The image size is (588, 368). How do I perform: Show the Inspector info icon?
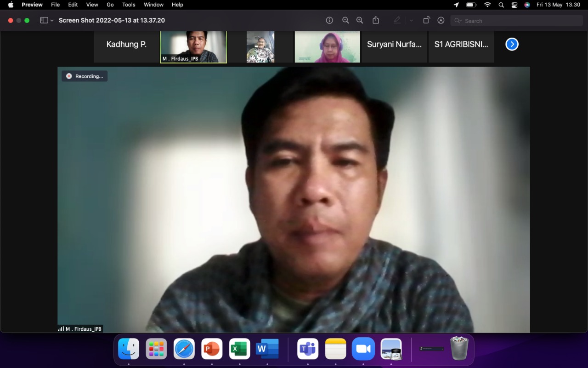[329, 20]
